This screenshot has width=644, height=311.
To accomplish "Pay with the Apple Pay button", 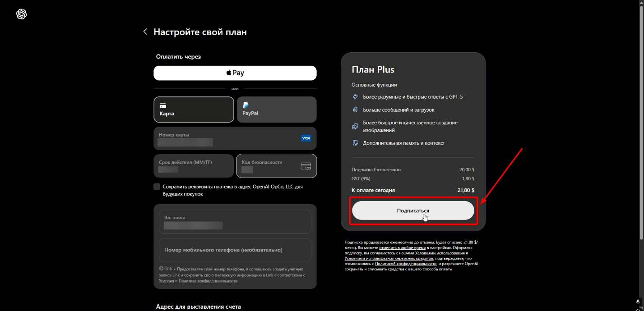I will pyautogui.click(x=235, y=73).
